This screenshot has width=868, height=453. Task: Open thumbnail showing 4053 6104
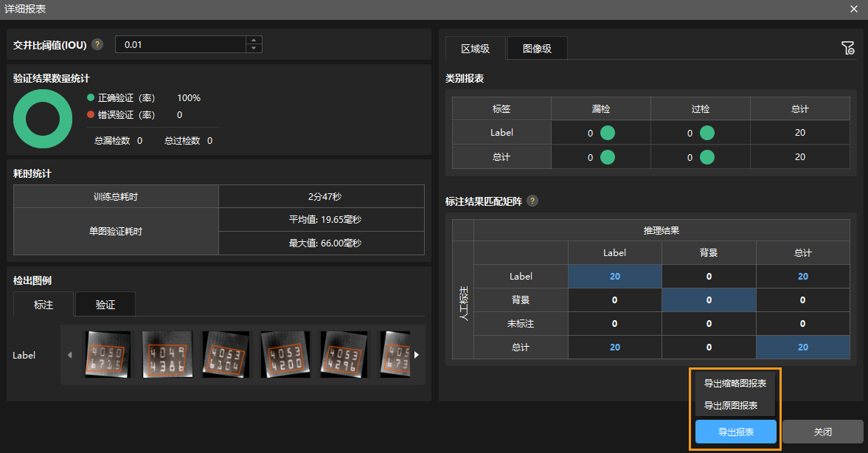226,355
